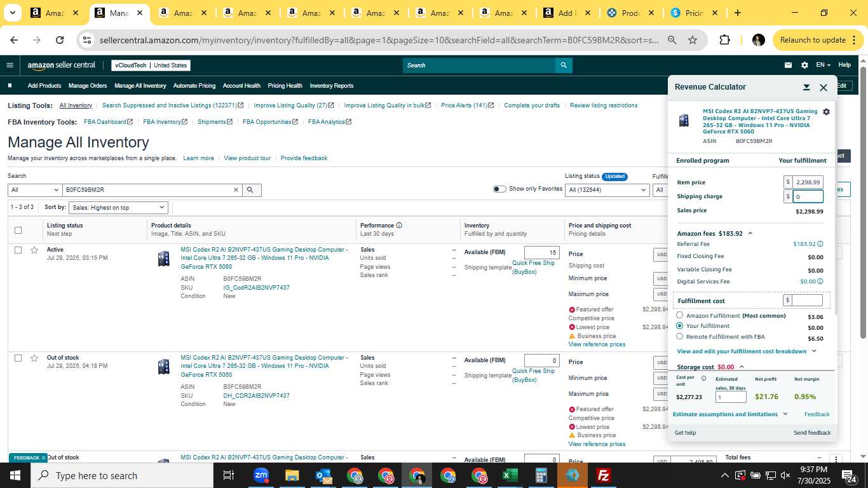
Task: Click the Cost per unit info icon
Action: (x=703, y=378)
